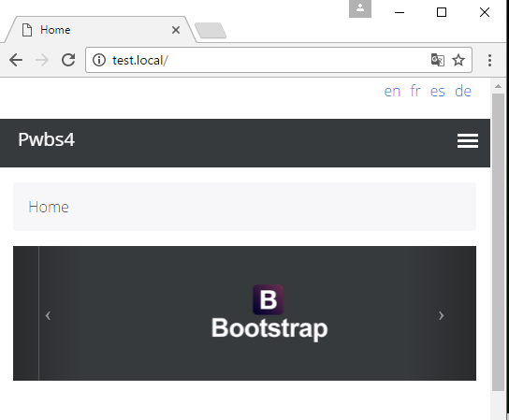This screenshot has width=509, height=420.
Task: Reload the test.local page
Action: click(x=68, y=60)
